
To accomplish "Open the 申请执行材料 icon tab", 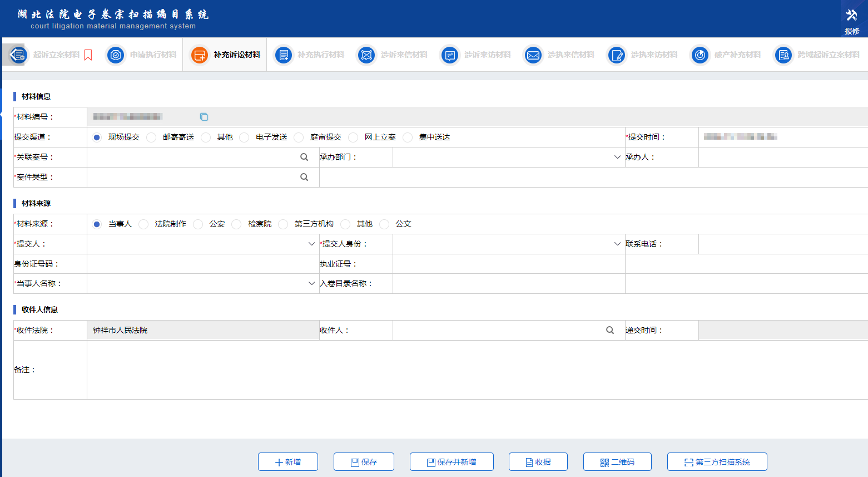I will coord(116,55).
